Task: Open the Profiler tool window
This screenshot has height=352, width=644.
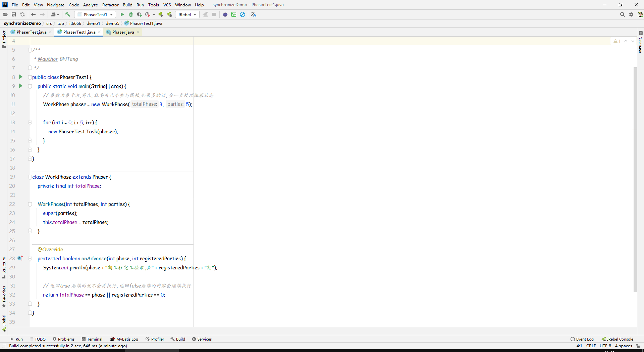Action: pyautogui.click(x=155, y=339)
